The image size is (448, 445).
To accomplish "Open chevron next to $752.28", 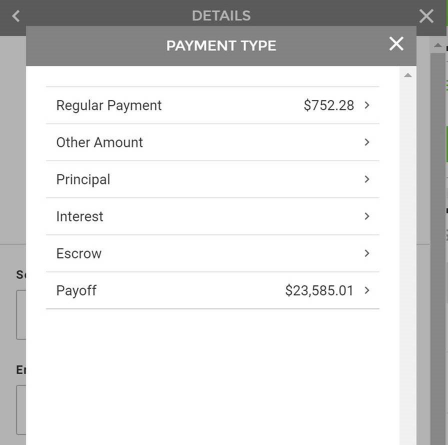I will click(x=367, y=105).
